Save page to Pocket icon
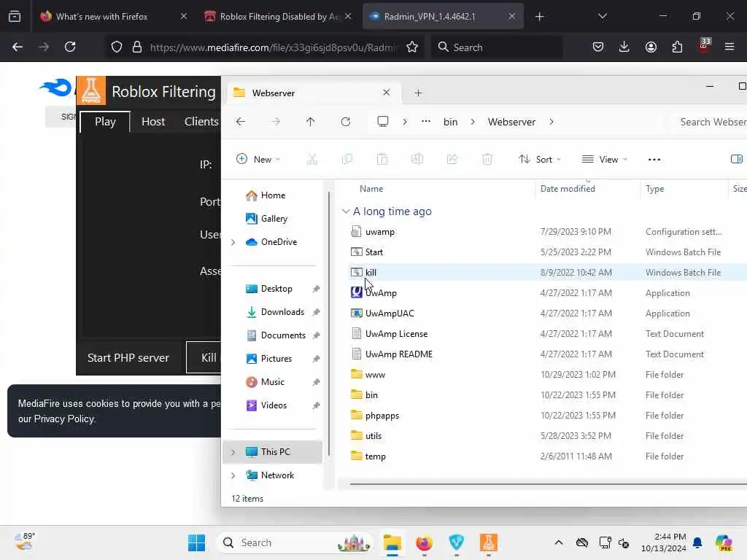Image resolution: width=747 pixels, height=560 pixels. pyautogui.click(x=598, y=47)
